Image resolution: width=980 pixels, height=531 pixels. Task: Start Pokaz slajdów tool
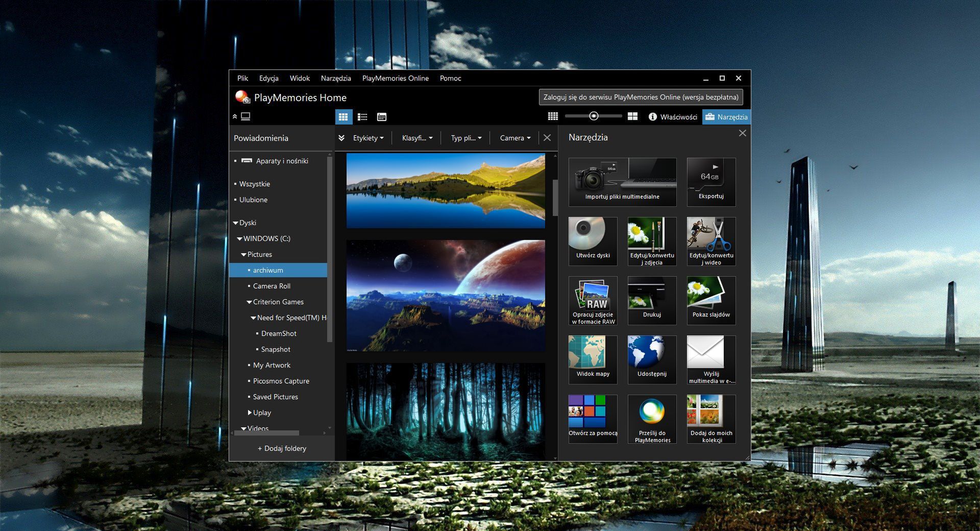[711, 301]
